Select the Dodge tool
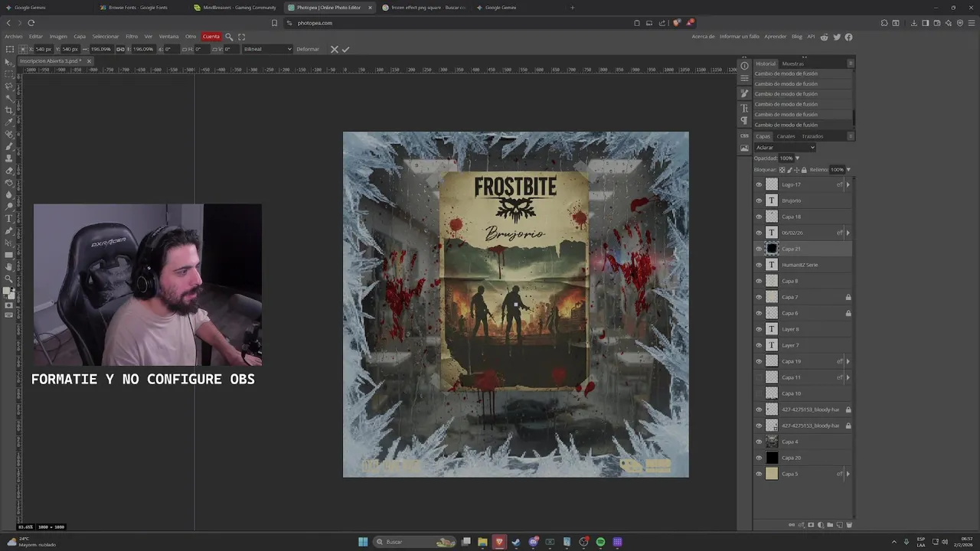The width and height of the screenshot is (980, 551). pyautogui.click(x=9, y=206)
